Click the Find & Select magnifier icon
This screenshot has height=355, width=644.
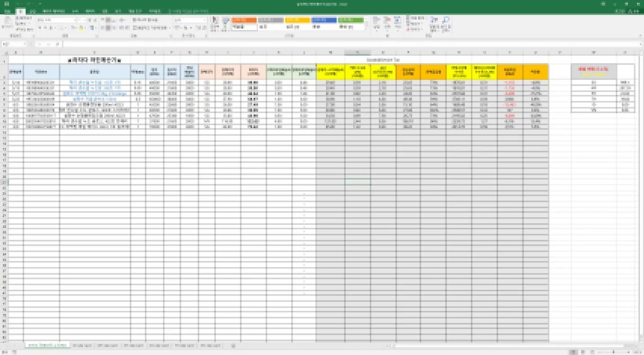click(445, 22)
